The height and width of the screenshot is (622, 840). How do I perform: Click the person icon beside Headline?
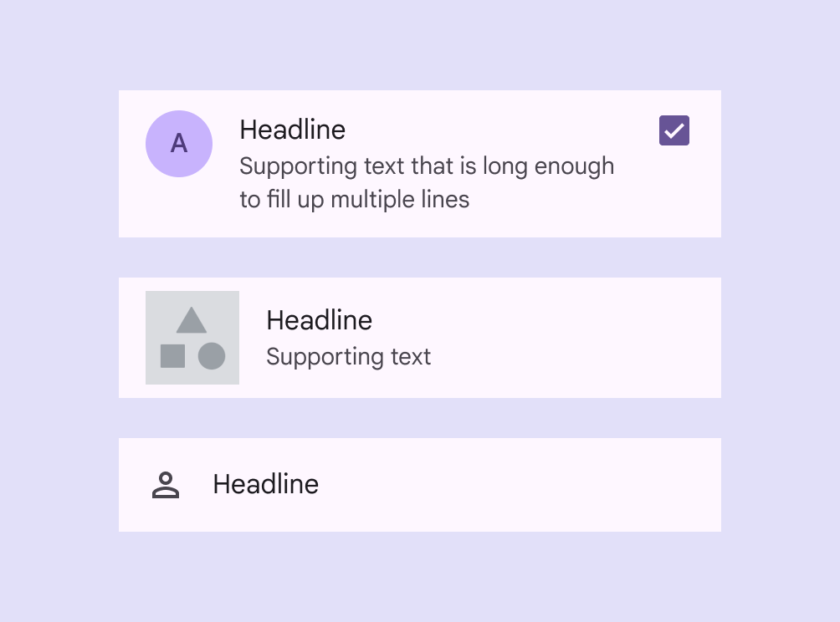[166, 485]
